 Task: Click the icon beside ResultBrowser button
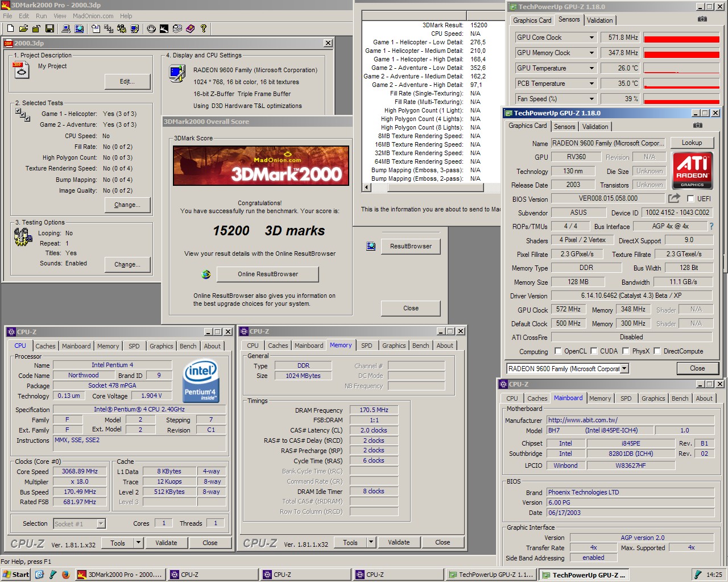(371, 246)
